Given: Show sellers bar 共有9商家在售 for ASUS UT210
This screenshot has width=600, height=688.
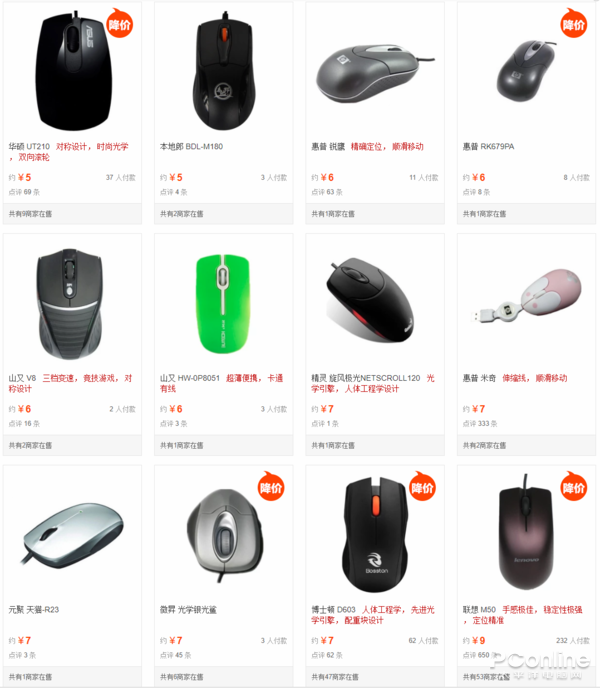Looking at the screenshot, I should [x=72, y=214].
